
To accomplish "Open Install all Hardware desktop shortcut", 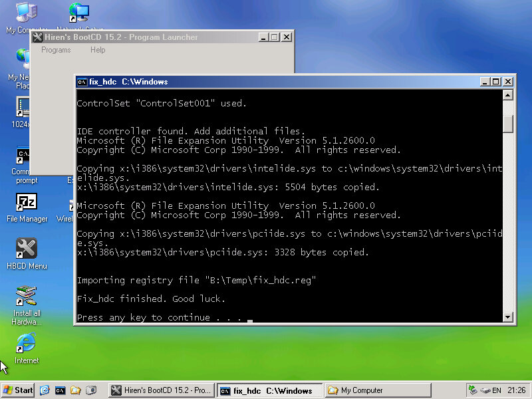I will 26,296.
